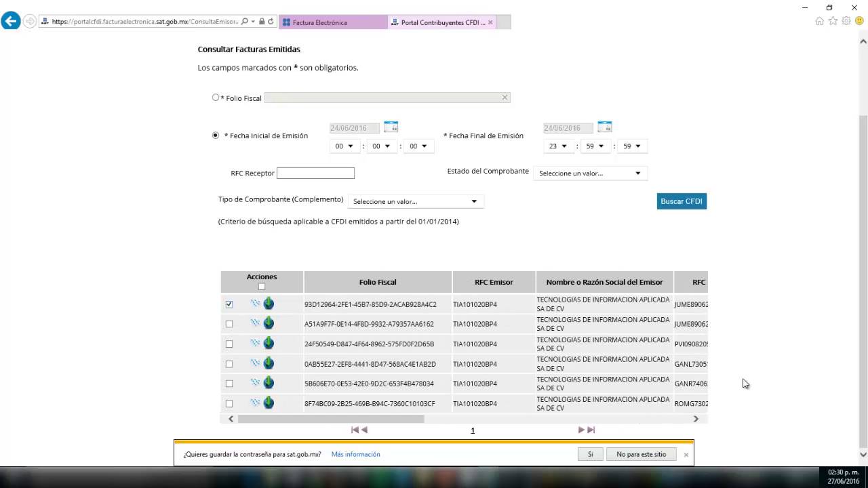Check row 8F74BC09 checkbox
Image resolution: width=868 pixels, height=488 pixels.
(x=229, y=403)
